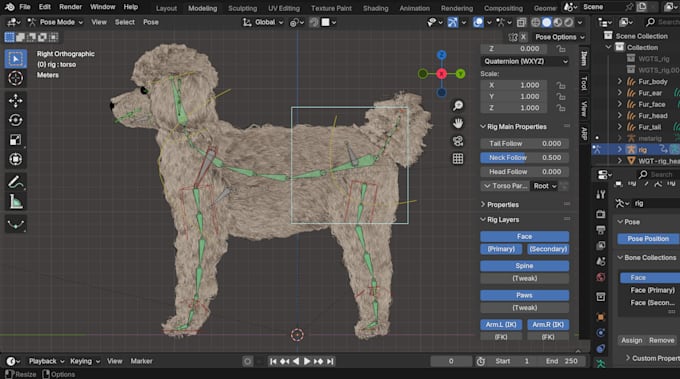Click the green Y axis gizmo
Screen dimensions: 680x379
461,74
